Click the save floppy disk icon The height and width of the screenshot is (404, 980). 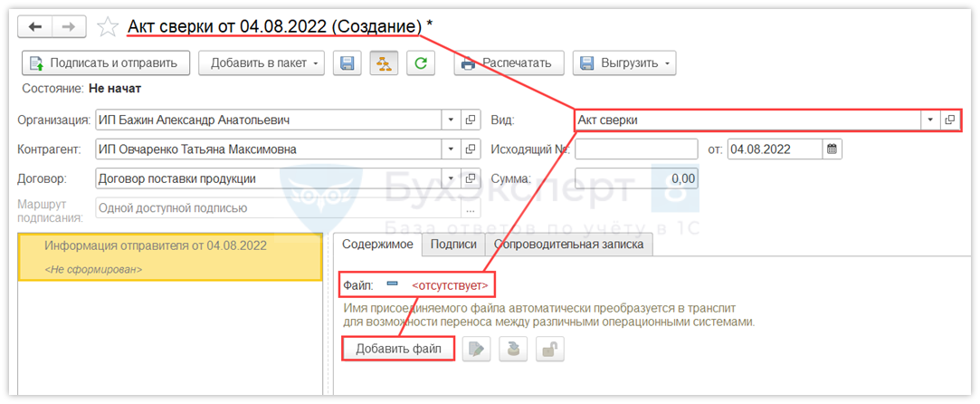click(x=346, y=63)
